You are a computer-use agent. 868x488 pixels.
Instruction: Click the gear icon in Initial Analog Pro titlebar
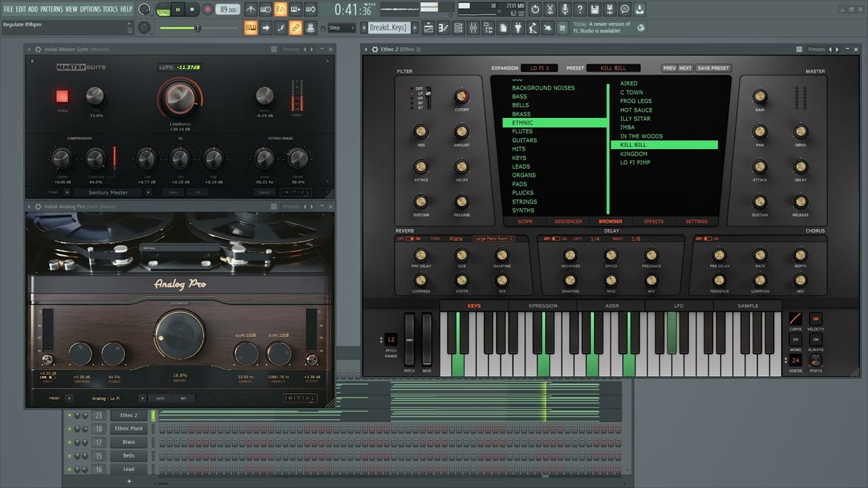[38, 207]
